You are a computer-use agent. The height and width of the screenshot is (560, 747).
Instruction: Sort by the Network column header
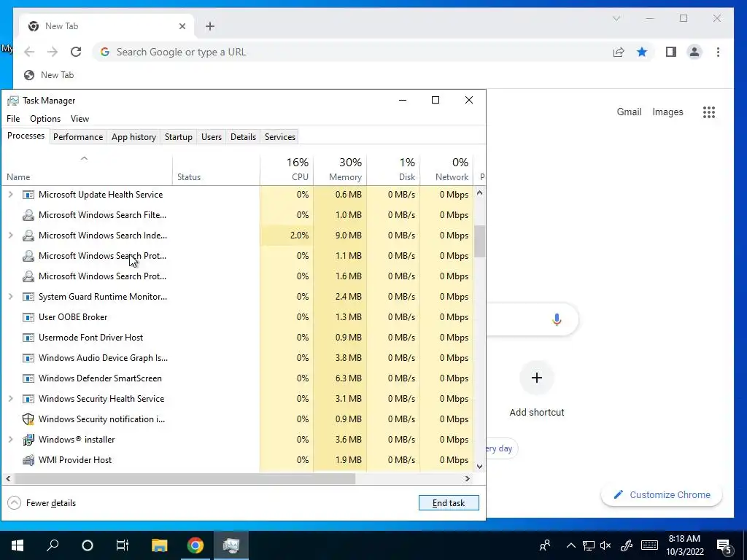pos(447,169)
